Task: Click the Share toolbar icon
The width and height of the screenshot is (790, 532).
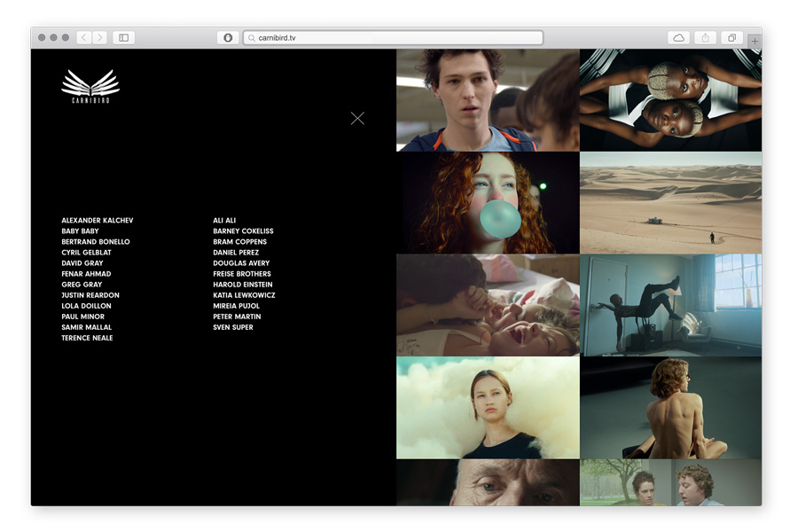Action: (x=706, y=38)
